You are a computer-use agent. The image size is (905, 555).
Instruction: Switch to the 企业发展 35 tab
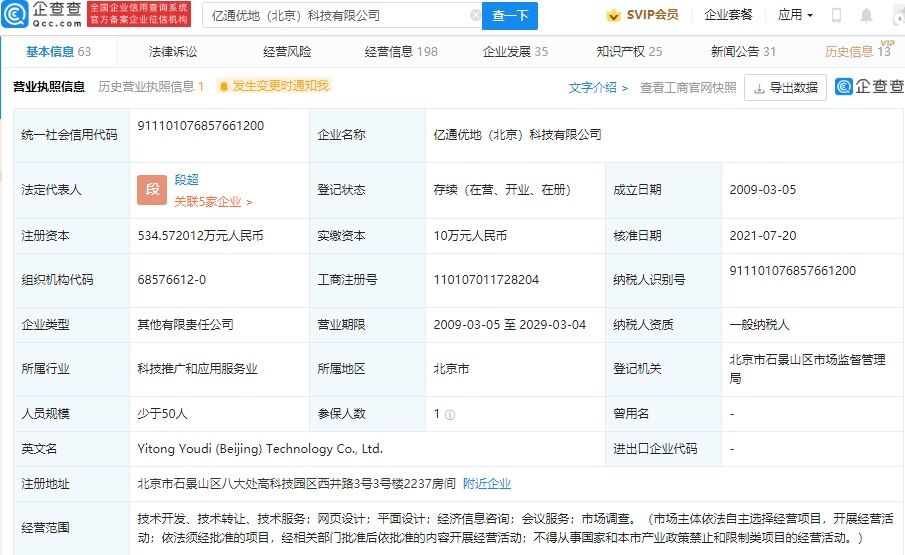515,51
